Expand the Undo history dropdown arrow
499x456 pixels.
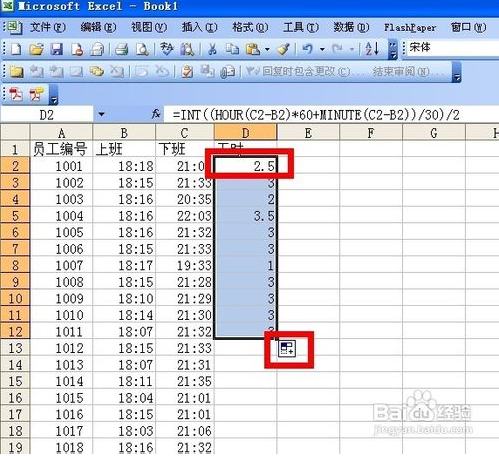[322, 50]
